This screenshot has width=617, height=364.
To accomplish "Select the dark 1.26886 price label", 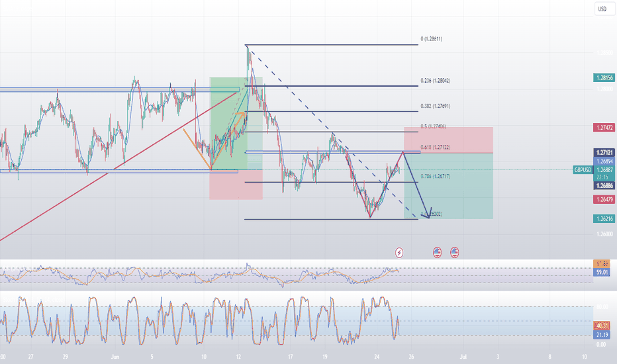I will [x=604, y=185].
